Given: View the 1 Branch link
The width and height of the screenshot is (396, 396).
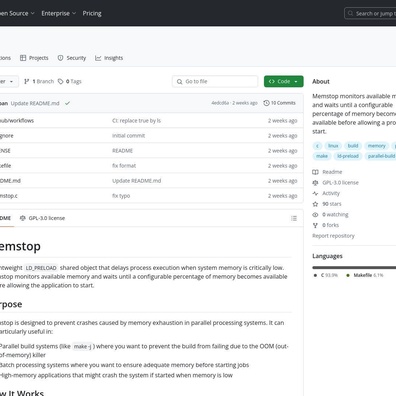Looking at the screenshot, I should (39, 81).
